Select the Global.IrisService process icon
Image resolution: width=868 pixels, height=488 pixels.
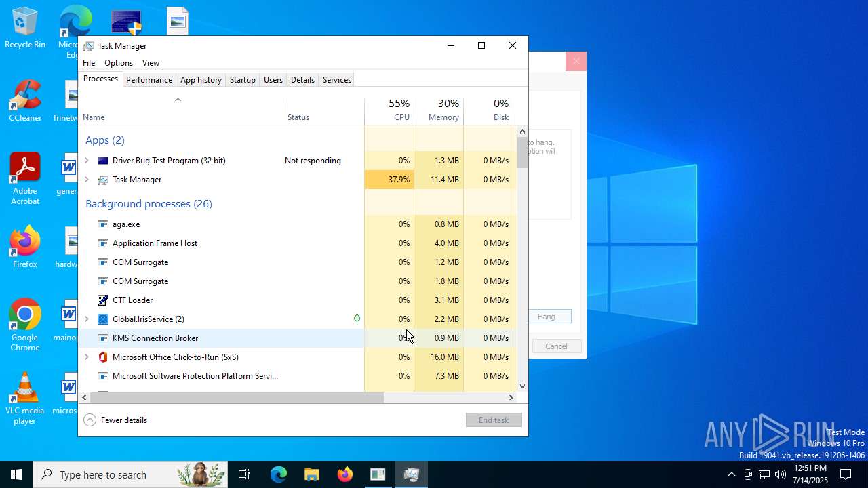click(103, 319)
